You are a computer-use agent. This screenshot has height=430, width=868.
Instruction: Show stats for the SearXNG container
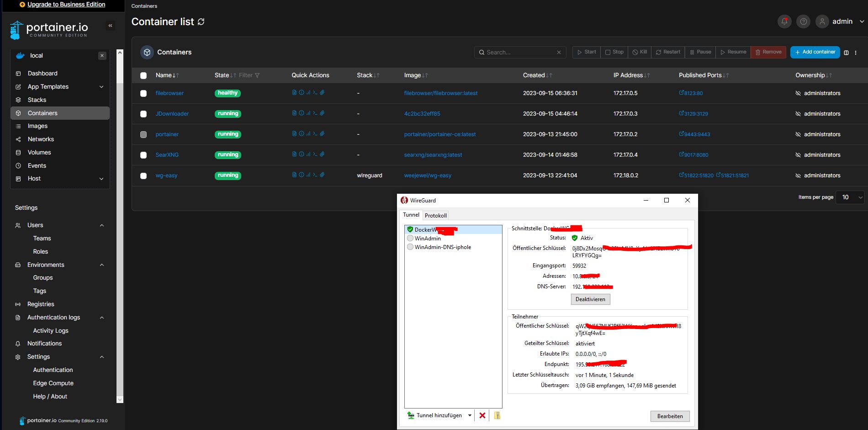pyautogui.click(x=308, y=154)
